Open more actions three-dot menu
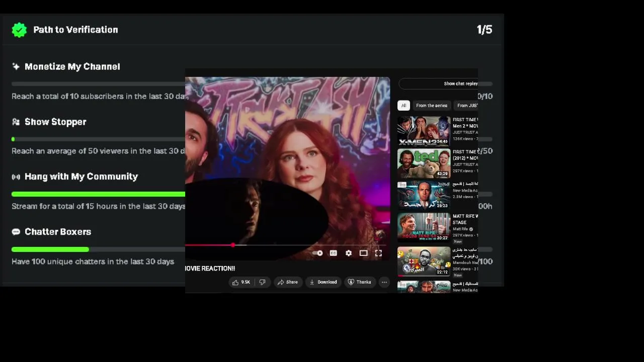 pos(384,282)
